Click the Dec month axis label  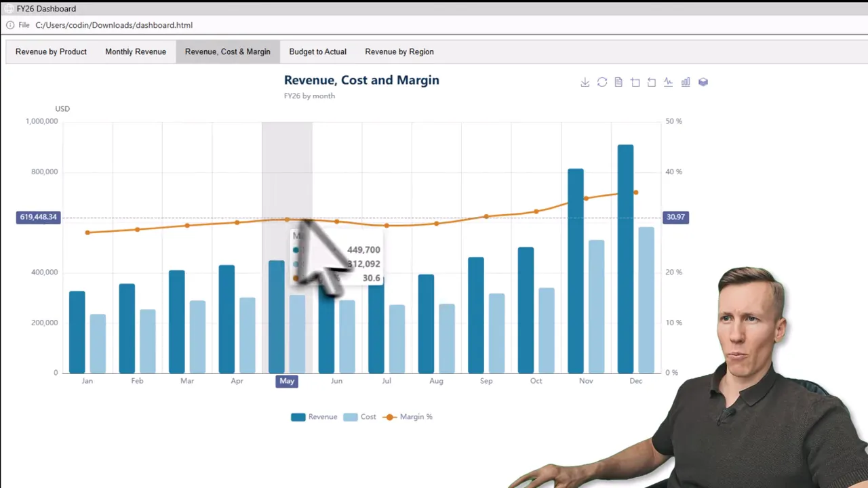pyautogui.click(x=635, y=381)
